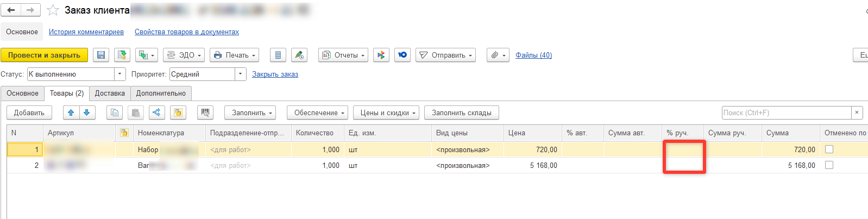Image resolution: width=868 pixels, height=219 pixels.
Task: Open История комментариев link
Action: click(86, 32)
